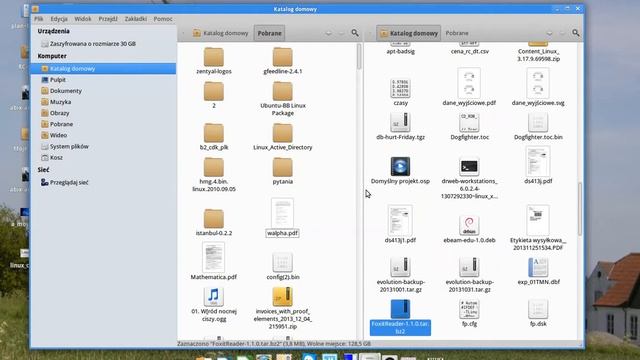Select the folder named 2

tap(214, 91)
